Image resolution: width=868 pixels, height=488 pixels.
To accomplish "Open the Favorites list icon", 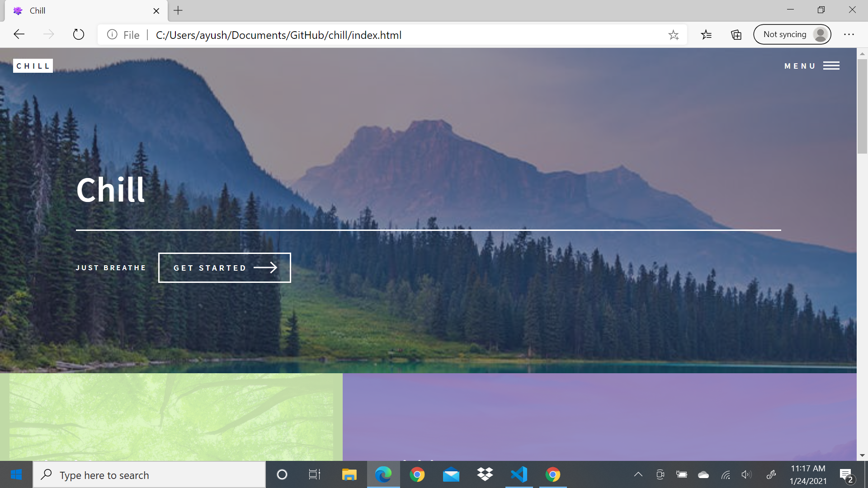I will point(706,35).
